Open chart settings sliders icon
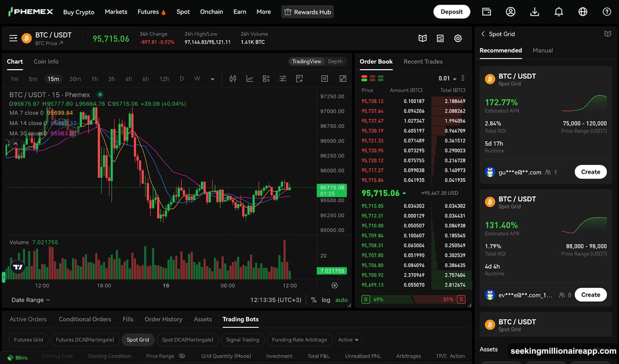 (283, 79)
